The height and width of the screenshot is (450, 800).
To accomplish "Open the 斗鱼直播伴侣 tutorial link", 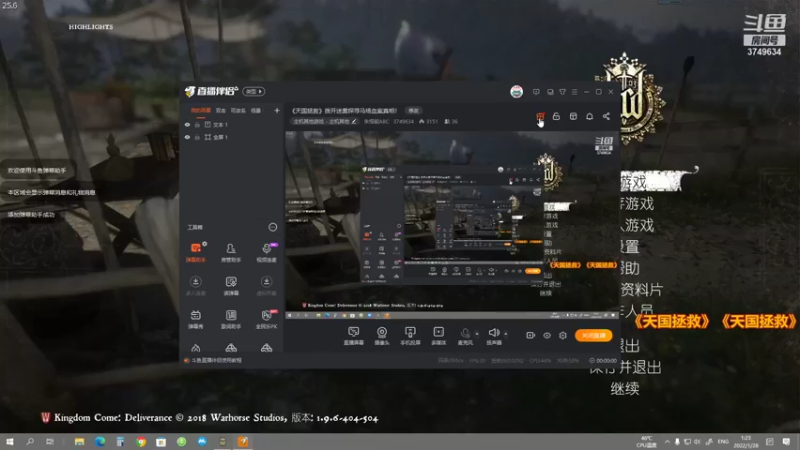I will (216, 360).
